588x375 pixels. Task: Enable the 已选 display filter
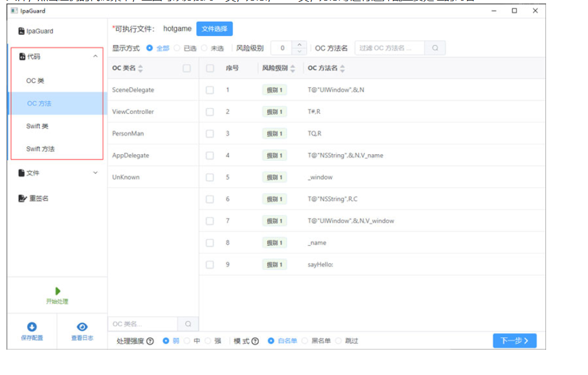177,48
